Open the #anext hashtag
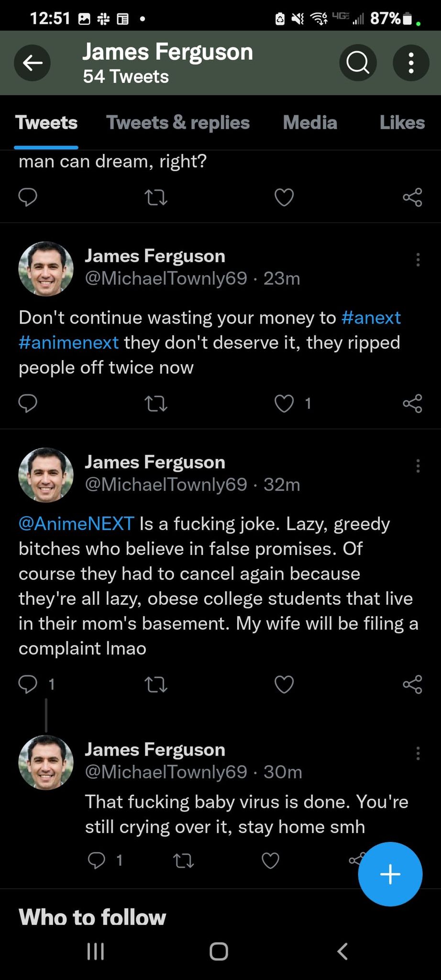 tap(371, 318)
